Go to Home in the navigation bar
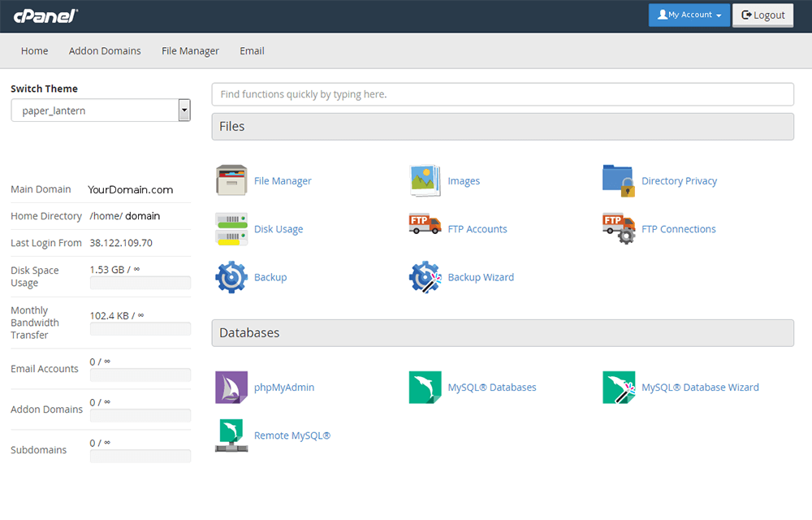This screenshot has width=812, height=520. [35, 50]
